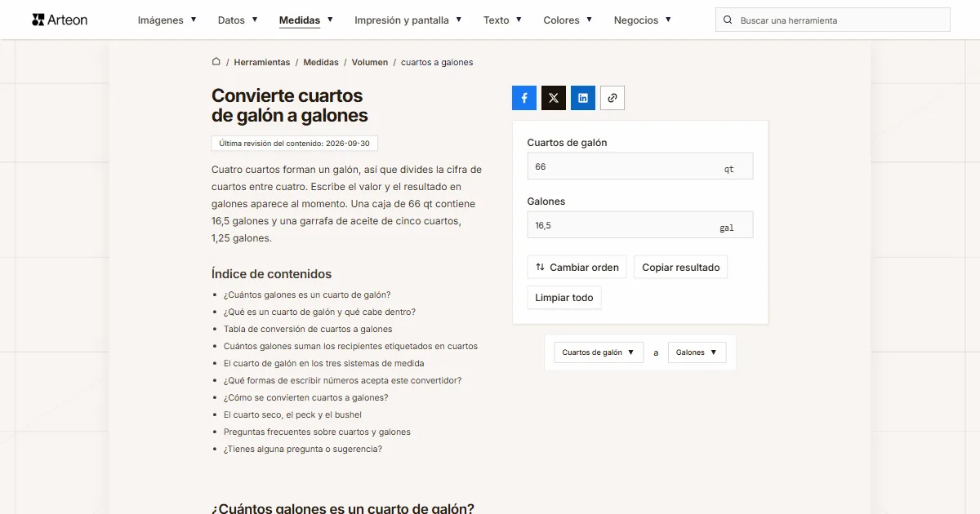Jump to Preguntas frecuentes sobre cuartos y galones
Screen dimensions: 980x514
pos(317,432)
